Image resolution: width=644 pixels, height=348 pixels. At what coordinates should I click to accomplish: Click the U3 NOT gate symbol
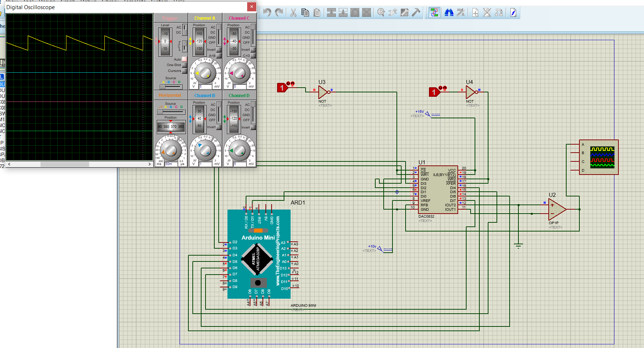pyautogui.click(x=324, y=92)
